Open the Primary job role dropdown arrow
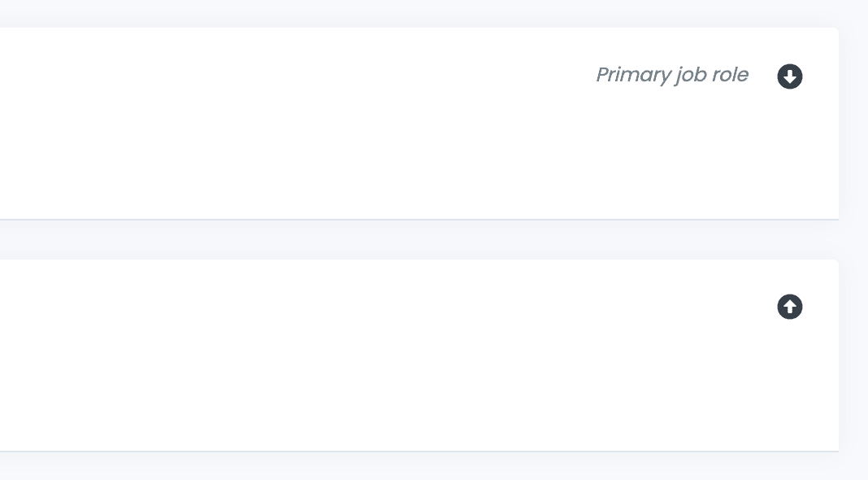This screenshot has width=868, height=480. [x=790, y=76]
